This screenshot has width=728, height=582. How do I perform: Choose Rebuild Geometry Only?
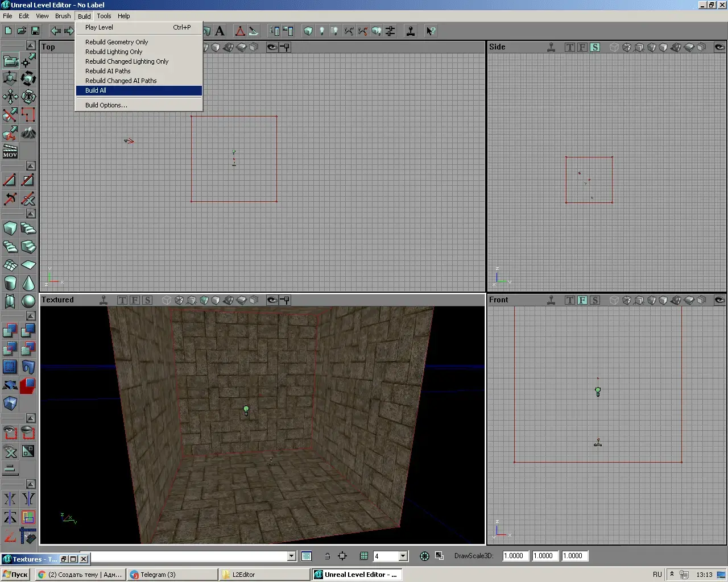point(139,42)
